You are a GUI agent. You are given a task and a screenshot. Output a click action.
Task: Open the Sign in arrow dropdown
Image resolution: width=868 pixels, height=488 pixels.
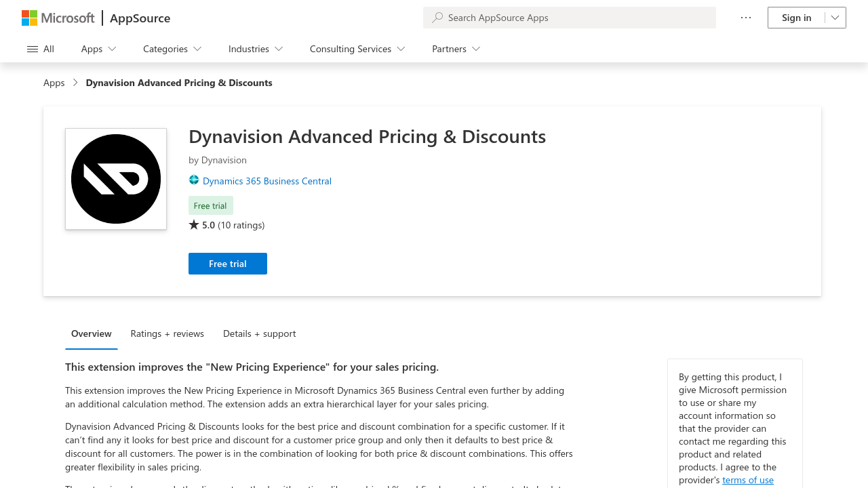(x=835, y=18)
